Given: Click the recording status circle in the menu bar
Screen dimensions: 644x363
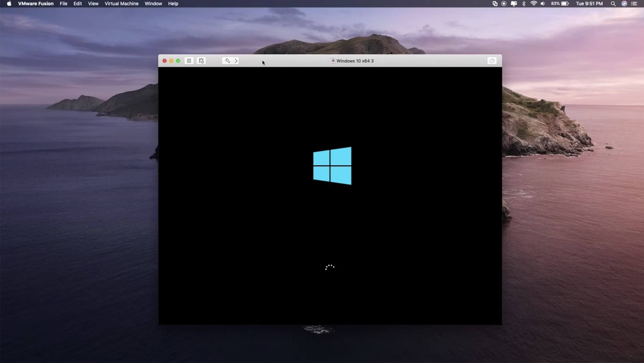Looking at the screenshot, I should coord(504,3).
